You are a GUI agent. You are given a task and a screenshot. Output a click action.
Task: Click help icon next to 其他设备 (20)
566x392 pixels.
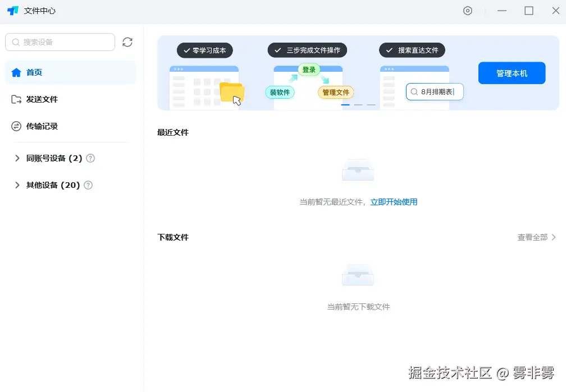point(88,185)
